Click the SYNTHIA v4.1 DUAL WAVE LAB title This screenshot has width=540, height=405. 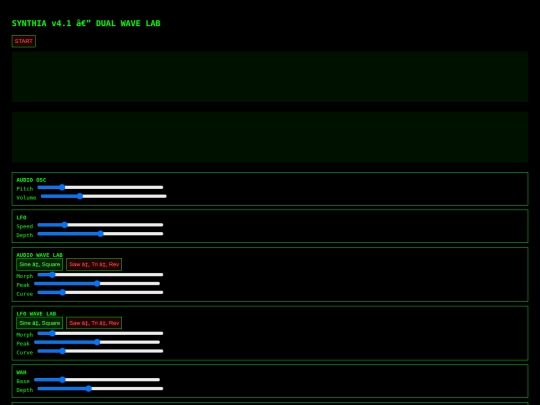click(x=86, y=23)
